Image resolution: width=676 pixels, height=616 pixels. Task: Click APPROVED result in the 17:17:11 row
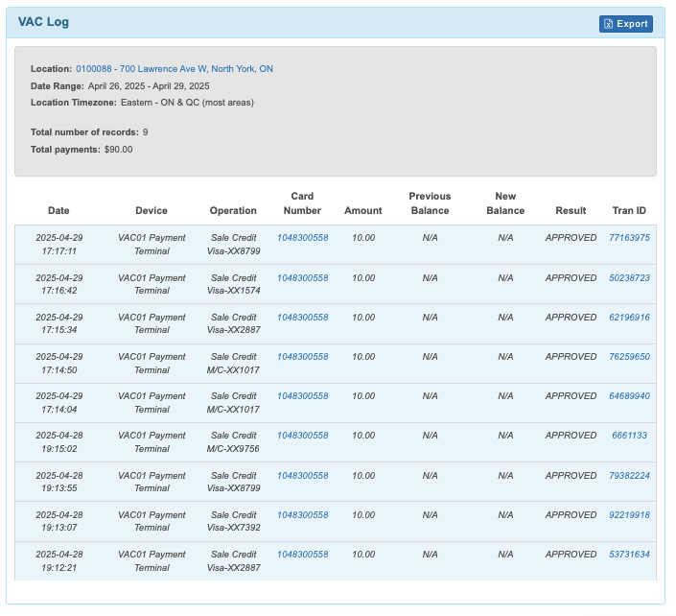point(571,238)
